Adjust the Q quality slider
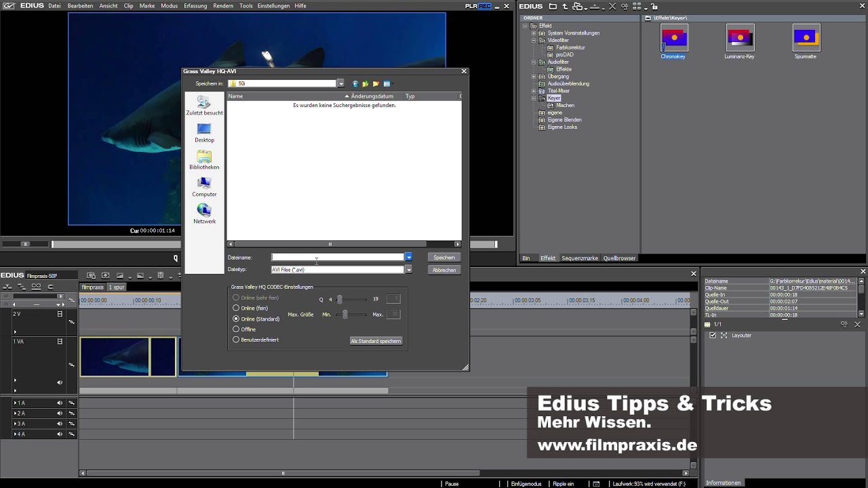868x488 pixels. click(340, 299)
